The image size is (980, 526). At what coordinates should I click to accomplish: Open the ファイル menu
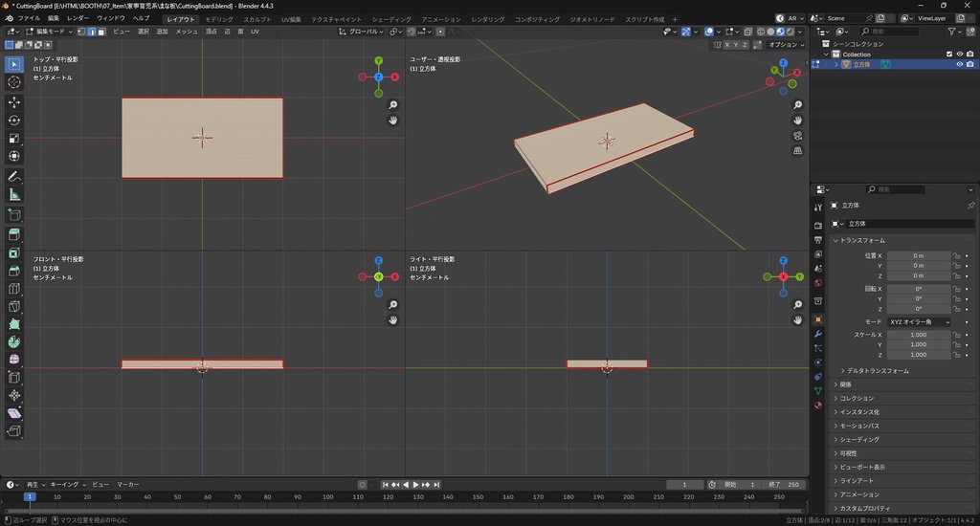coord(29,19)
